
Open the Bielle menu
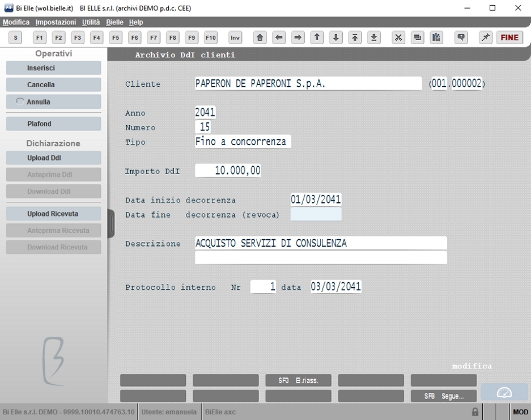(114, 22)
